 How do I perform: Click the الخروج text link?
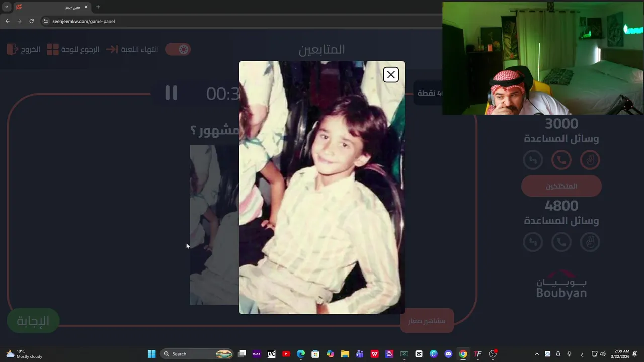point(30,50)
